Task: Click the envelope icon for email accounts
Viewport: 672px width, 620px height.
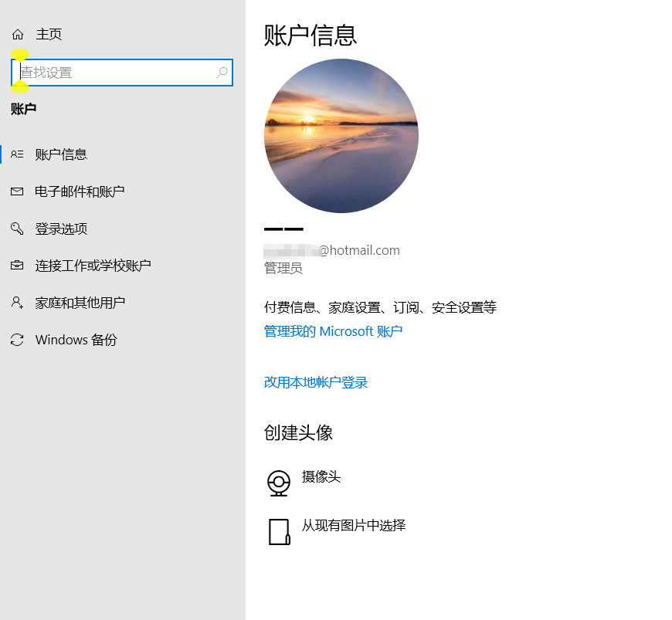Action: 17,191
